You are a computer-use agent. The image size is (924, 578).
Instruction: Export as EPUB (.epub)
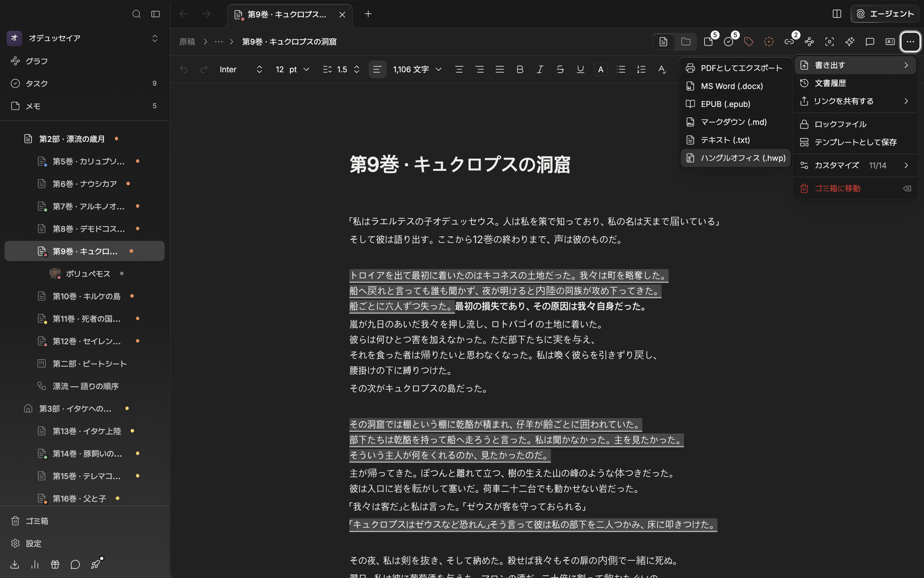coord(735,104)
